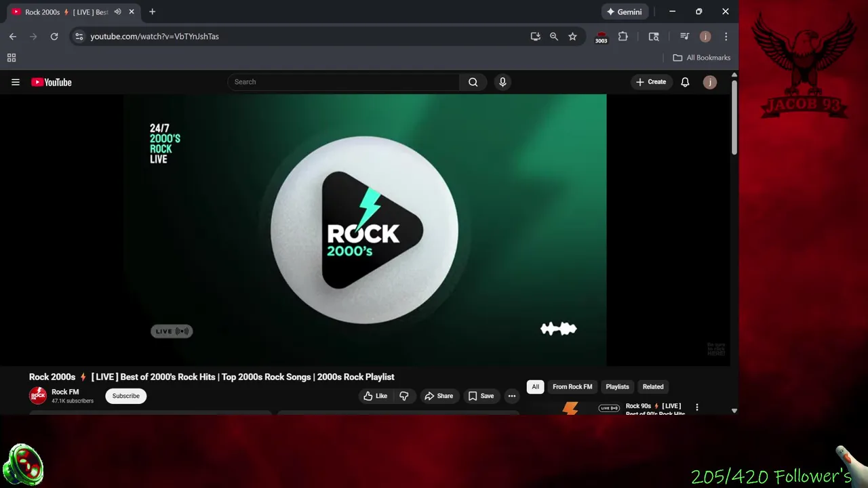Reload the YouTube page
868x488 pixels.
coord(54,37)
